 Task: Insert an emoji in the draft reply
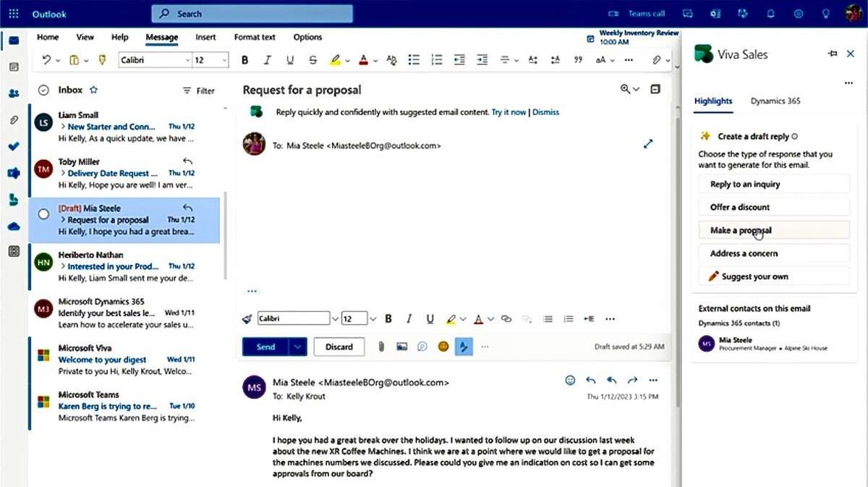click(443, 347)
